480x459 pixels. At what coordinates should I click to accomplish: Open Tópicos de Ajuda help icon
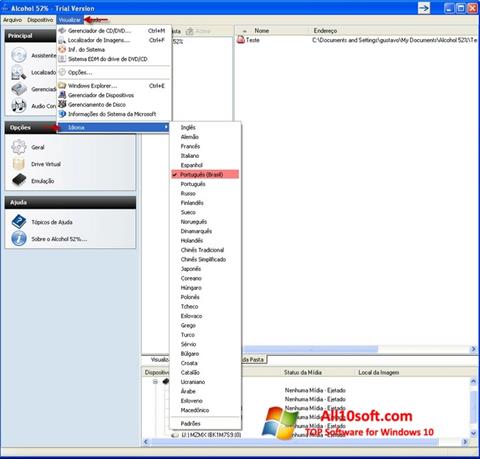(x=19, y=222)
